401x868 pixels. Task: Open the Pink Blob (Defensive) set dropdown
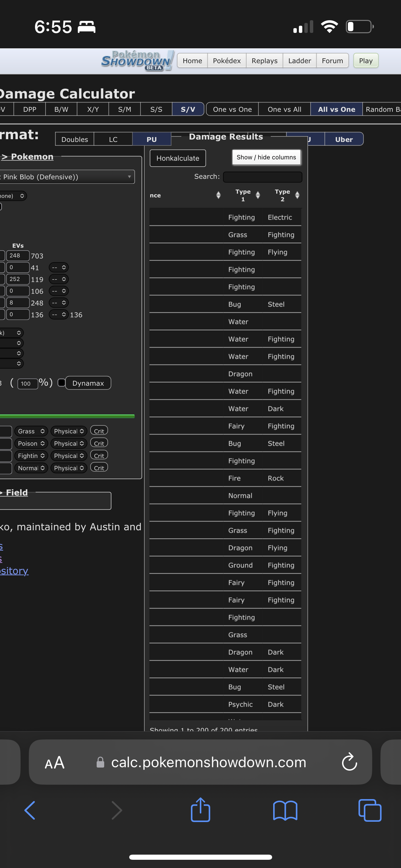(67, 177)
